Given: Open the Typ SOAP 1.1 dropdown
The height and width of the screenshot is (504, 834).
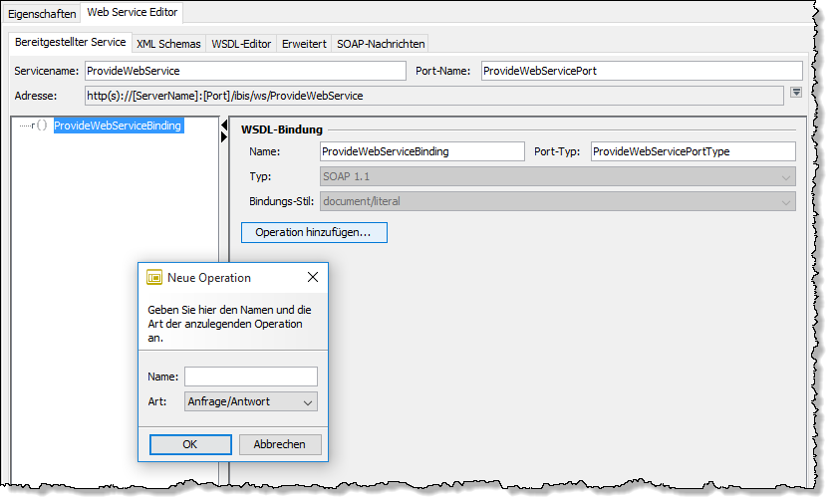Looking at the screenshot, I should coord(557,176).
